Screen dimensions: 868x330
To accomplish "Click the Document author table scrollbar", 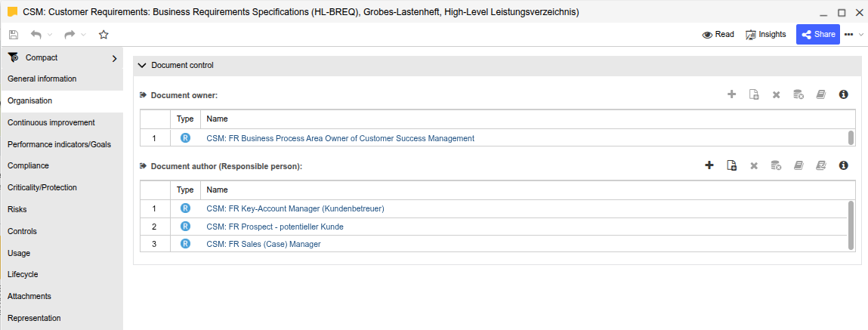I will (851, 225).
